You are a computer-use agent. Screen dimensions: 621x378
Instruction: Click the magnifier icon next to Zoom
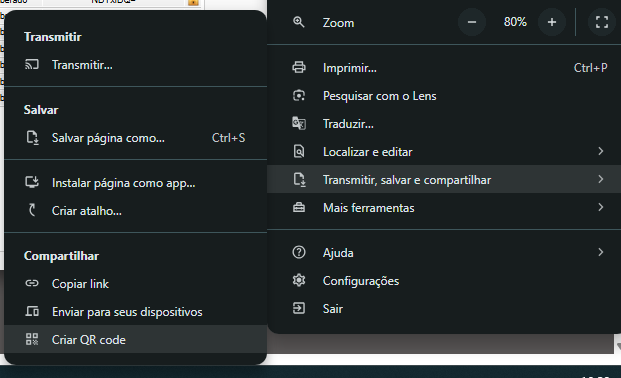coord(299,22)
